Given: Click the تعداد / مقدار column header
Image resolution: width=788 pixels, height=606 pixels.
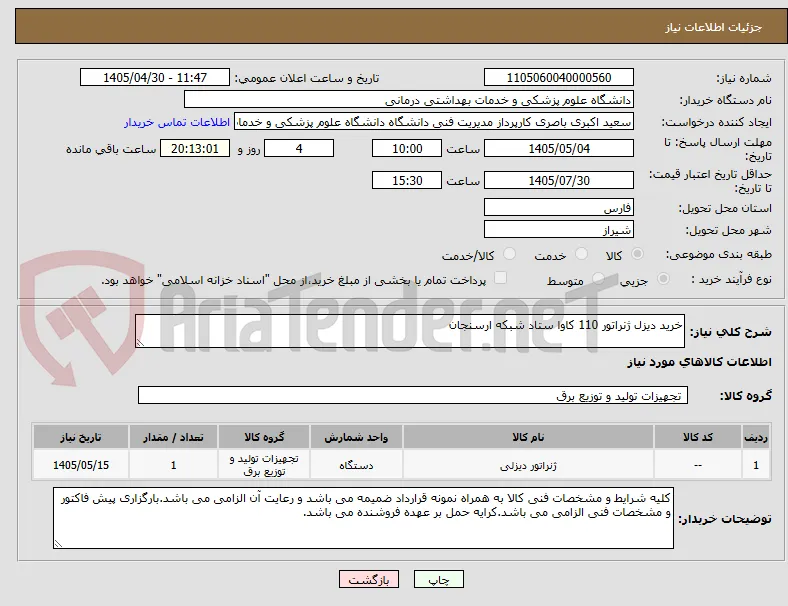Looking at the screenshot, I should (173, 437).
